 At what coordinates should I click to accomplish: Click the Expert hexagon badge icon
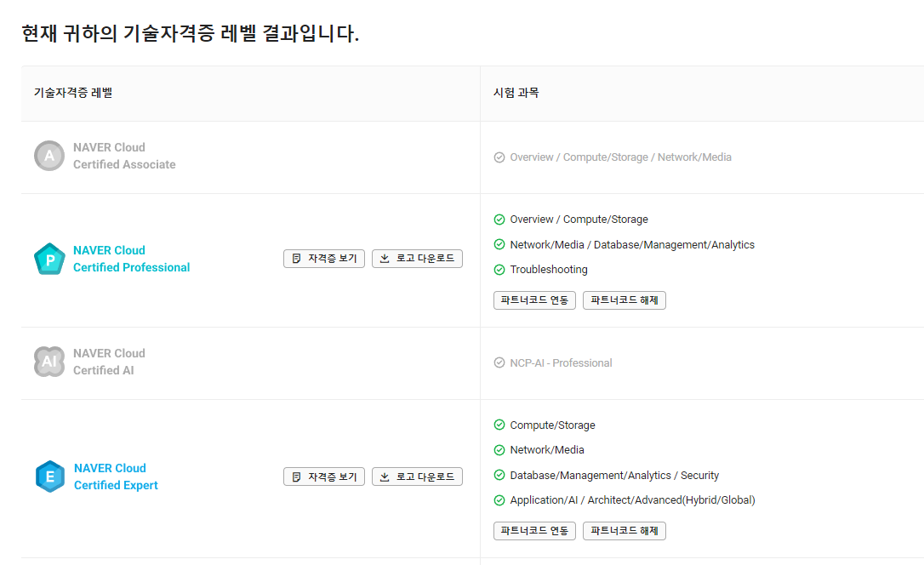coord(49,477)
